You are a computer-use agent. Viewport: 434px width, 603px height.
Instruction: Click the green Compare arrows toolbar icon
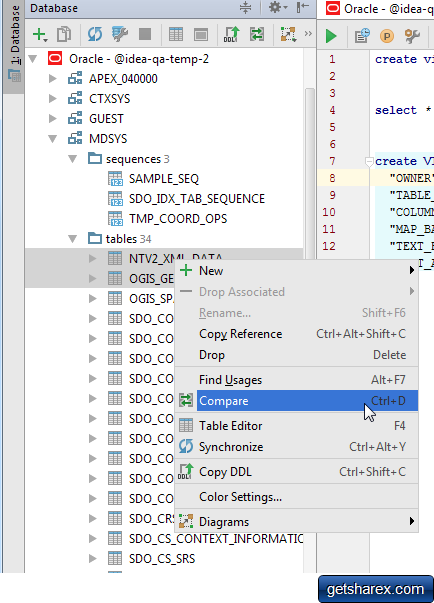[x=257, y=35]
